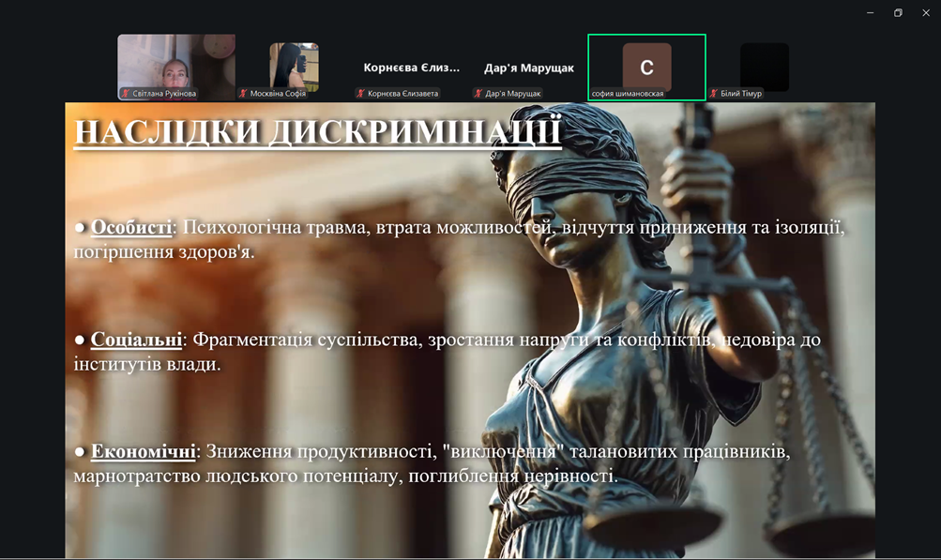Click muted mic icon beside Світлана Рукінова

(x=126, y=94)
